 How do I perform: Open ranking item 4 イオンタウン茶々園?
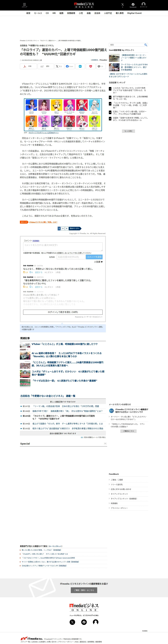click(x=130, y=113)
